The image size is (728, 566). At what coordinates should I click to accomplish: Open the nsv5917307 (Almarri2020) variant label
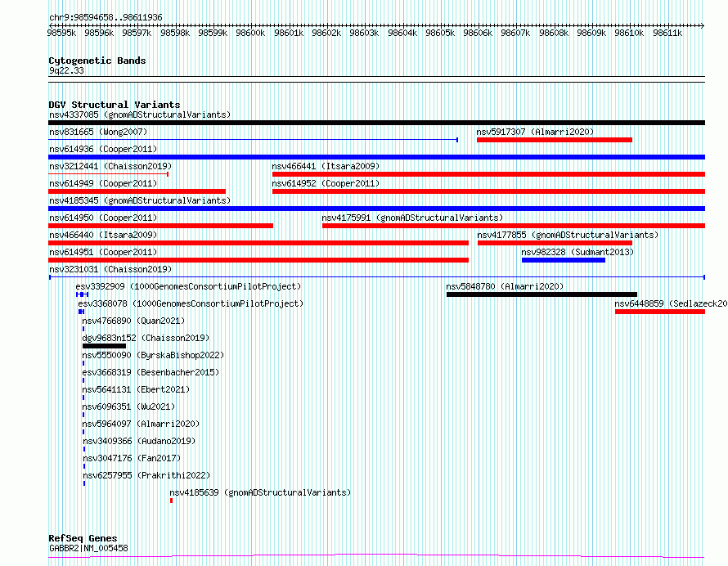click(x=535, y=132)
